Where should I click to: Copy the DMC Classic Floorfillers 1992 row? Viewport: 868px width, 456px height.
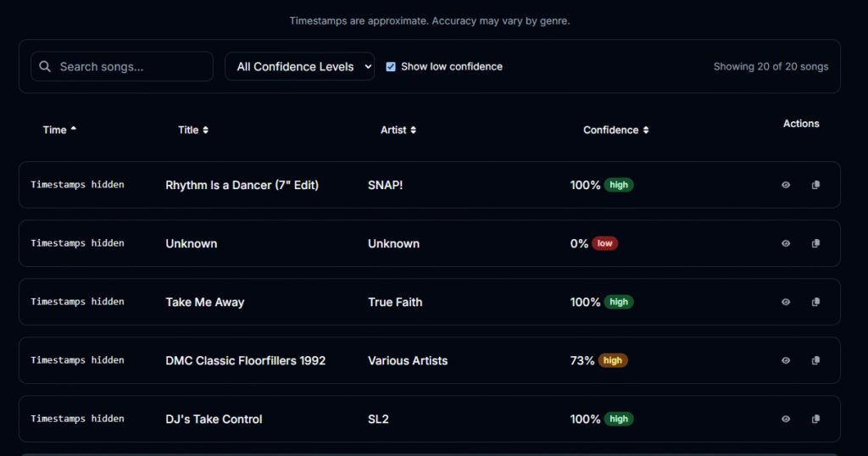815,360
